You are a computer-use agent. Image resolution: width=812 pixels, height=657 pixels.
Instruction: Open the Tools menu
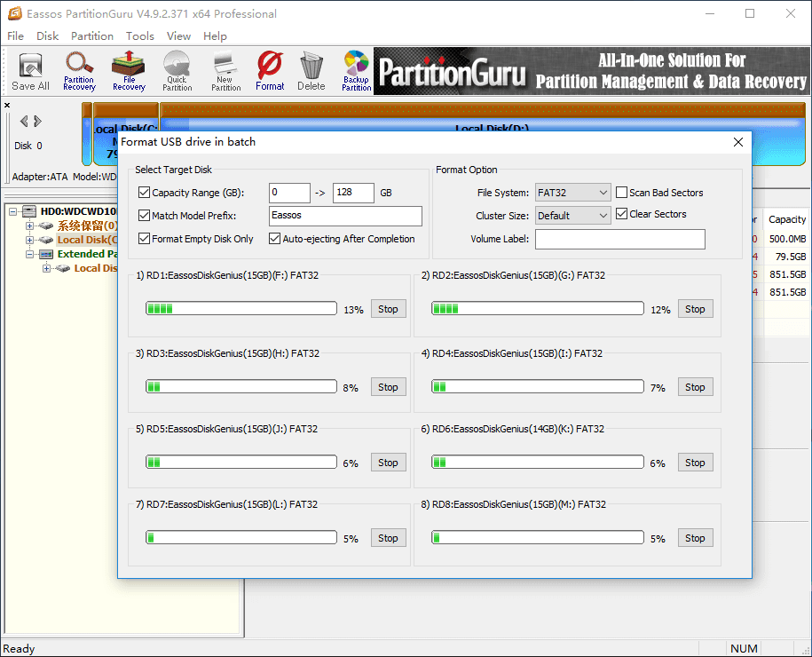coord(140,36)
